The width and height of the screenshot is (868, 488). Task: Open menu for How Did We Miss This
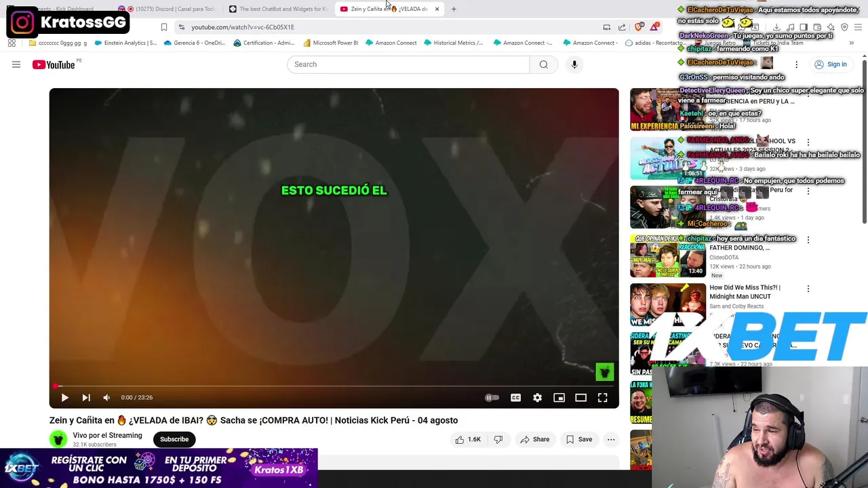point(808,289)
